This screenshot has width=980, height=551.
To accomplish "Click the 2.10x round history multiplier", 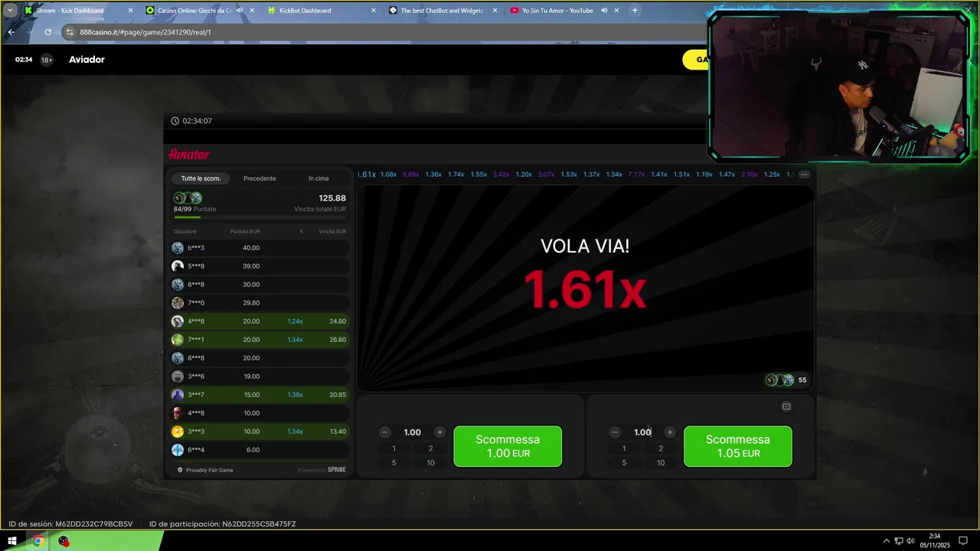I will [749, 174].
